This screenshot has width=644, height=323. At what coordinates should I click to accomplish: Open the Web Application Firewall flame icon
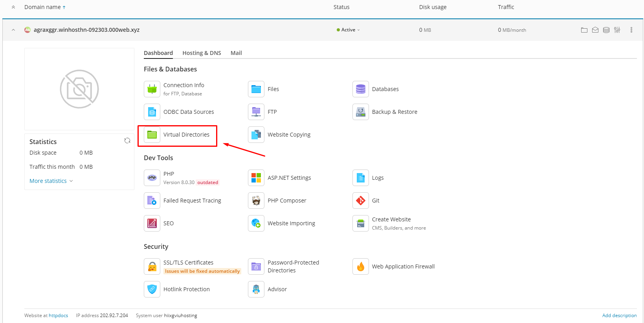click(x=361, y=266)
